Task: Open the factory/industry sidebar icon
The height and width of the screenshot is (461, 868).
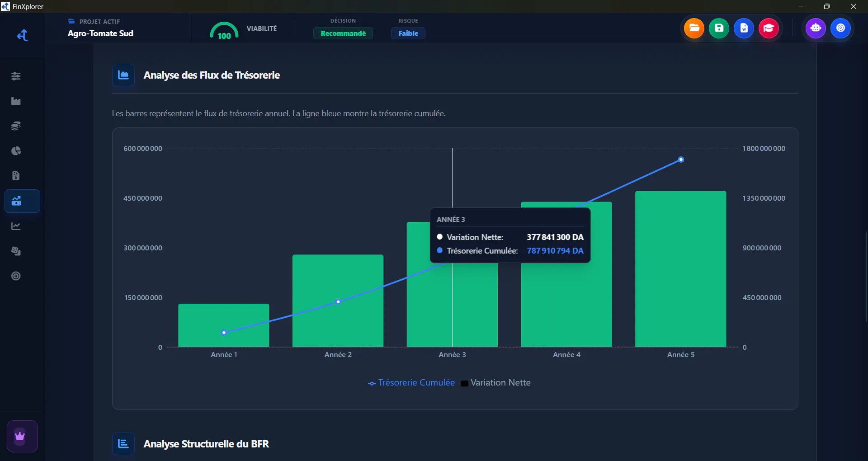Action: pyautogui.click(x=16, y=101)
